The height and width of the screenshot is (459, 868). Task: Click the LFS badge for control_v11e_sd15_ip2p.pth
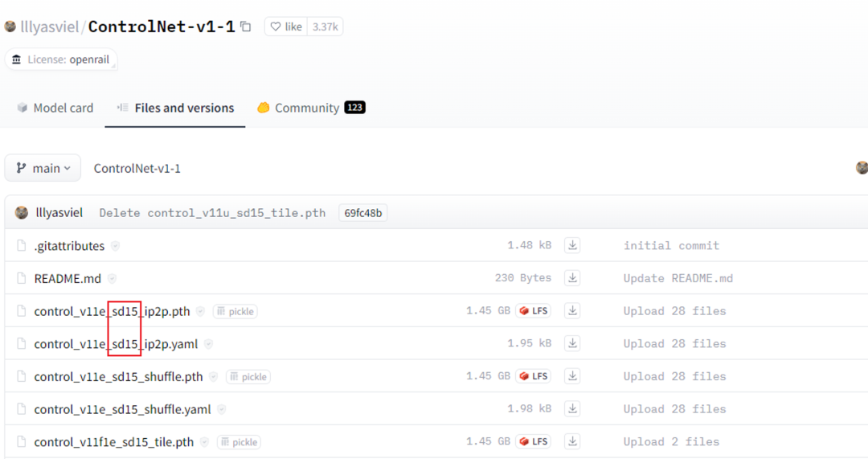coord(533,310)
